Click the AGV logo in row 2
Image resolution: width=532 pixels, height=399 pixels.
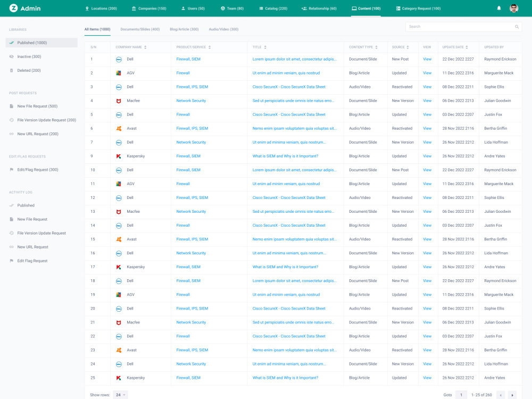pyautogui.click(x=119, y=73)
